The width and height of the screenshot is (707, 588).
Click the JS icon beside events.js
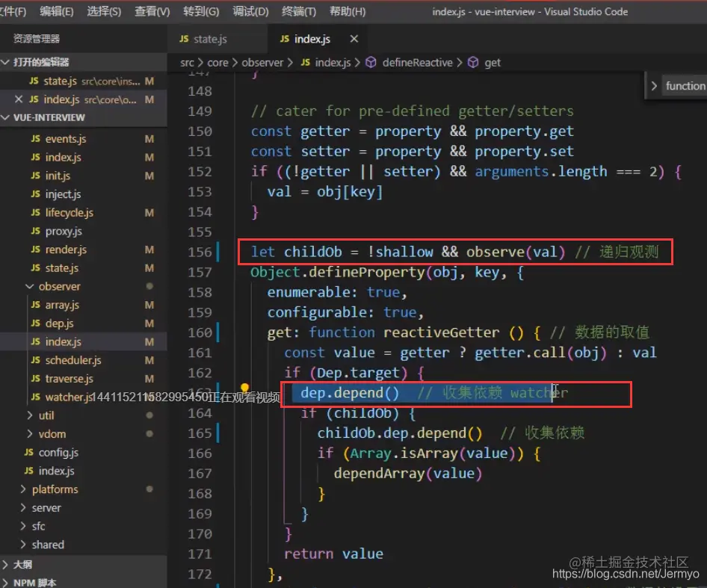pos(36,138)
